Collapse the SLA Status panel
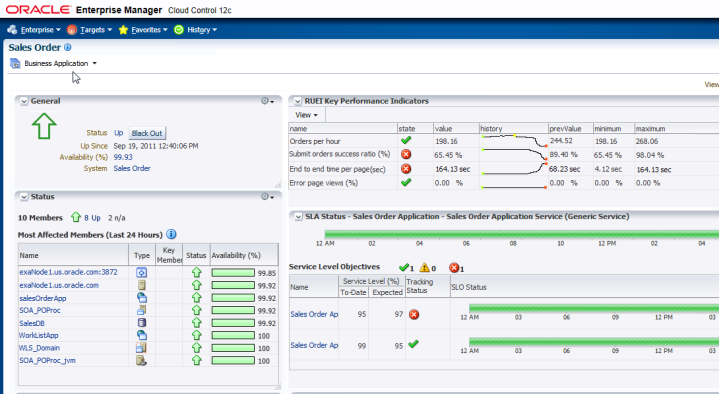 coord(299,217)
